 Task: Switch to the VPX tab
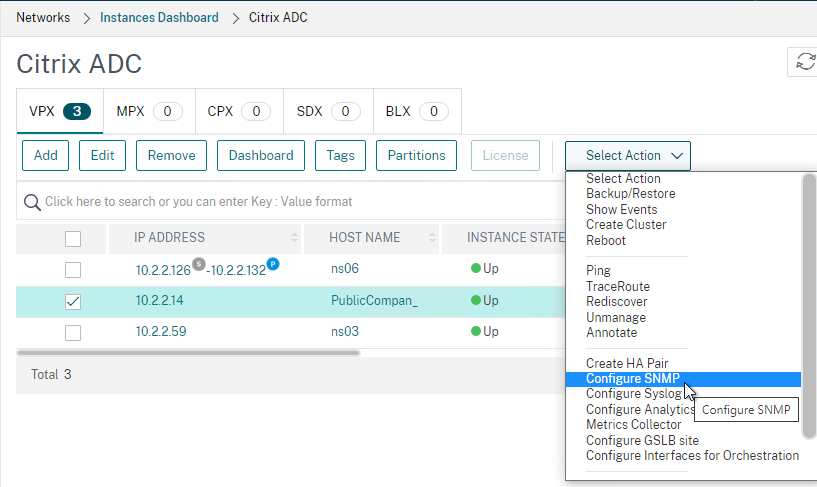click(60, 111)
